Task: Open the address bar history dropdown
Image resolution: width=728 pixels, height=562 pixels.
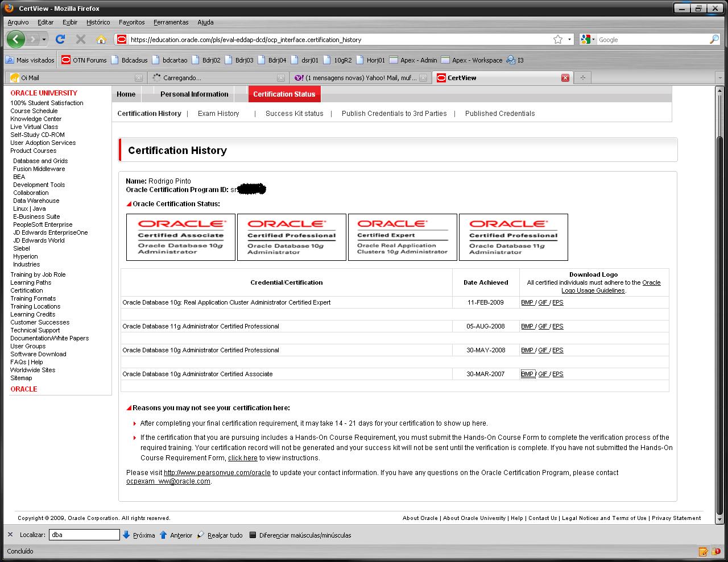Action: click(569, 39)
